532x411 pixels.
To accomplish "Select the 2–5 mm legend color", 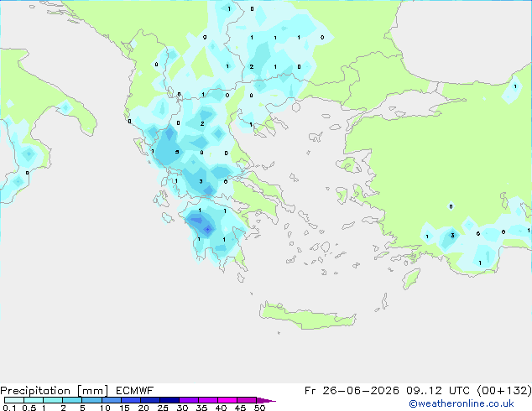I will 72,400.
